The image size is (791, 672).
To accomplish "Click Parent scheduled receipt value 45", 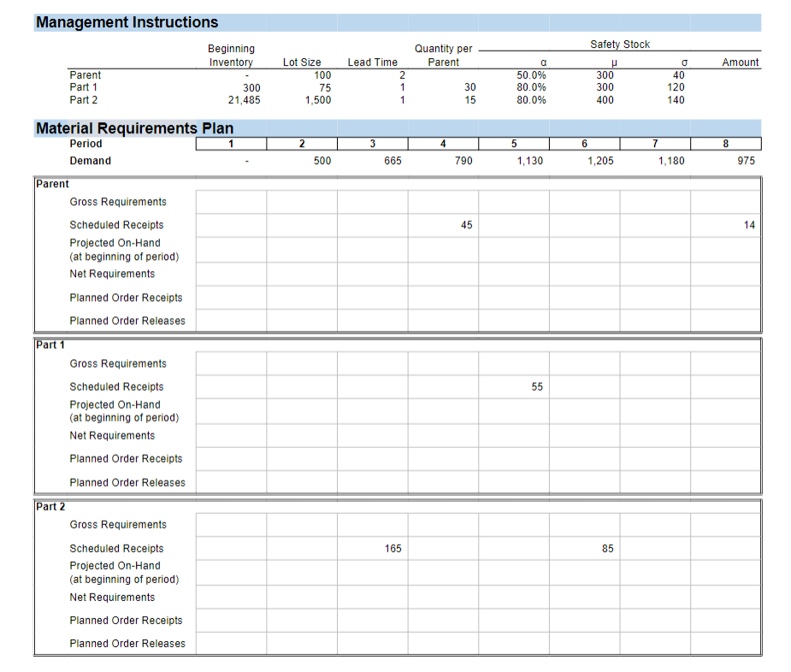I will (466, 225).
